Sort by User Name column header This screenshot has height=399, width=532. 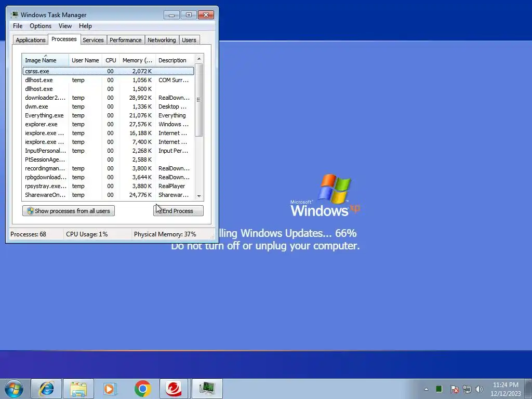click(85, 60)
